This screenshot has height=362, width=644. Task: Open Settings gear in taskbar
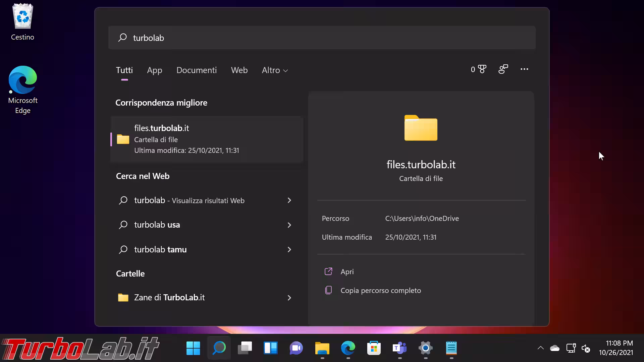[x=425, y=348]
